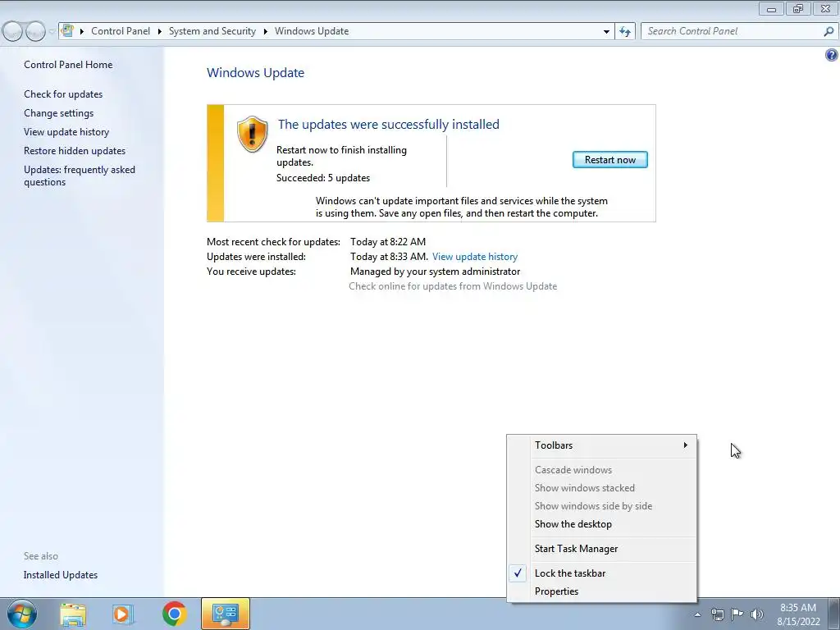Minimize the Windows Update window
840x630 pixels.
(771, 8)
